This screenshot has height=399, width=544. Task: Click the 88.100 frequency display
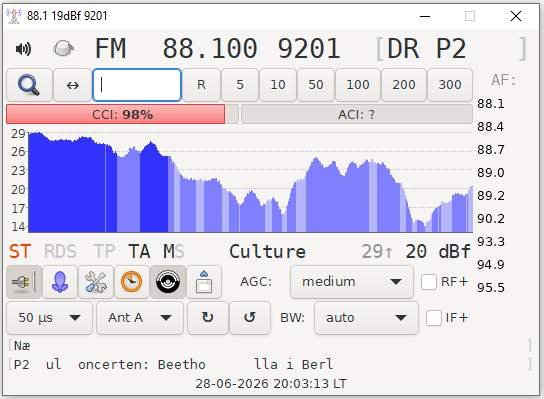[210, 49]
